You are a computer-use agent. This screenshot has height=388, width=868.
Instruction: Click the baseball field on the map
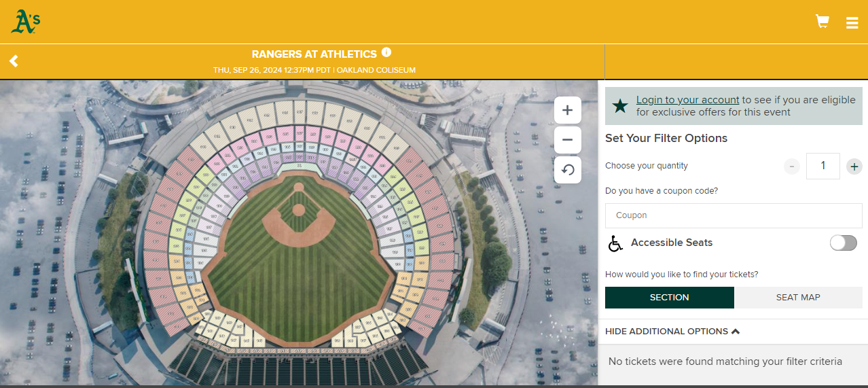pos(299,272)
